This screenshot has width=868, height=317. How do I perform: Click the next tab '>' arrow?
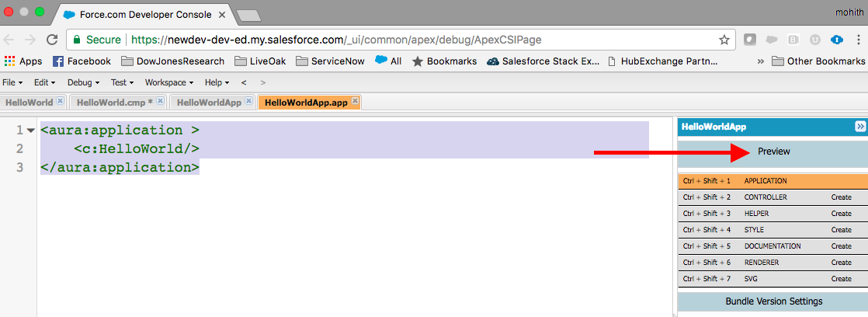click(x=263, y=82)
